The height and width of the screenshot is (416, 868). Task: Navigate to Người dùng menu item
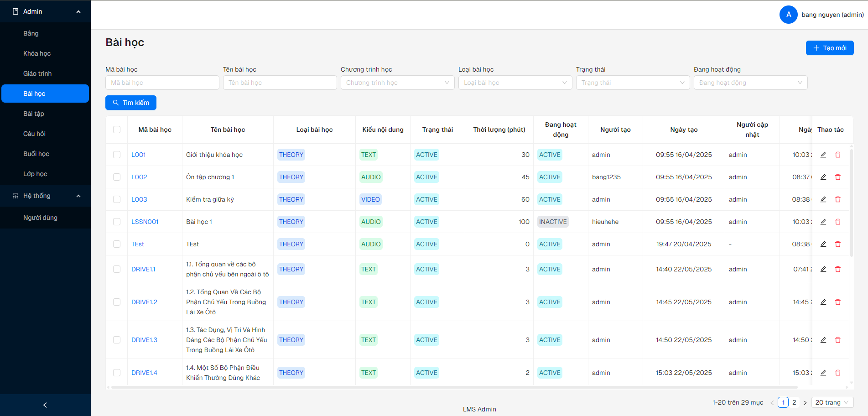[x=40, y=218]
